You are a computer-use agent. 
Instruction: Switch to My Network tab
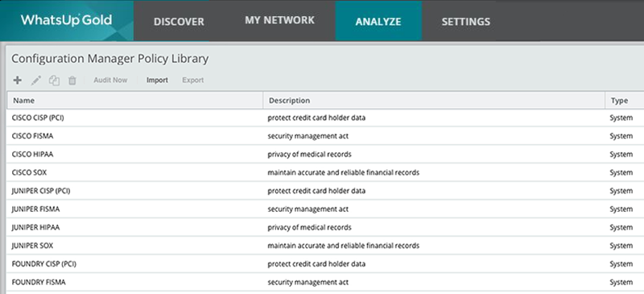tap(279, 20)
